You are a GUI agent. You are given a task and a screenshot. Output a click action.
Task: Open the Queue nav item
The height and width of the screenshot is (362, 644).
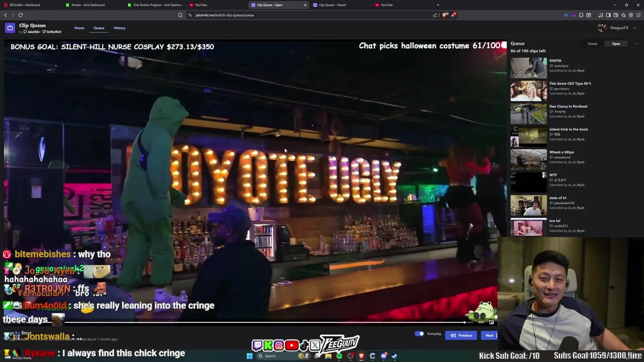pos(99,28)
